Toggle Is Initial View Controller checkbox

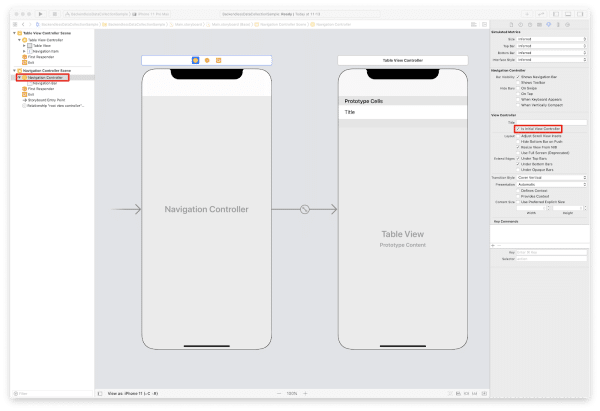coord(518,129)
